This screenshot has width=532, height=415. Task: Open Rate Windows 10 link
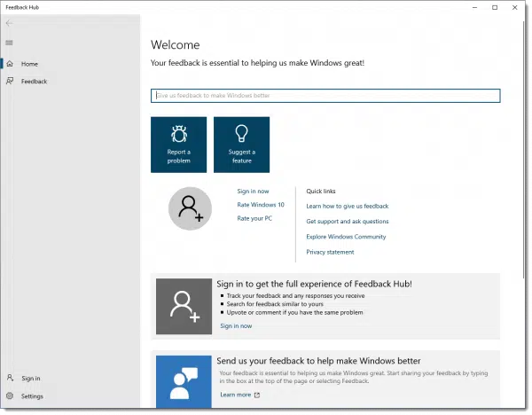click(x=261, y=205)
